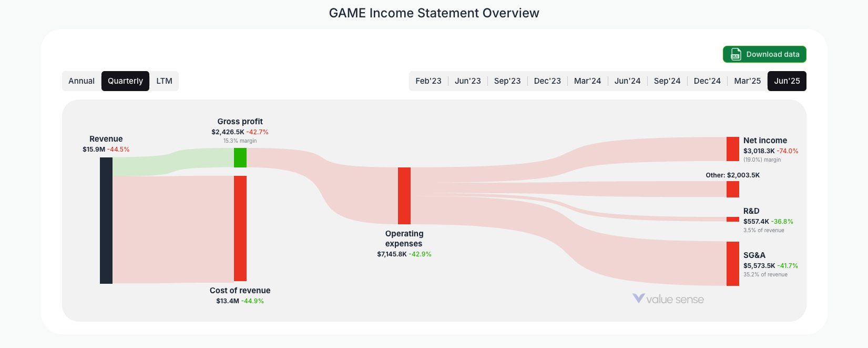This screenshot has width=868, height=348.
Task: Switch to the Dec'23 quarter tab
Action: (547, 81)
